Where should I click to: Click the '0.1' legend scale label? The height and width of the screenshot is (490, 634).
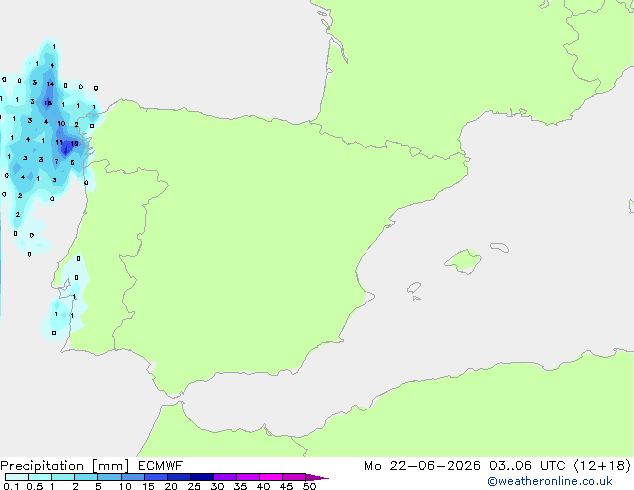(x=11, y=486)
